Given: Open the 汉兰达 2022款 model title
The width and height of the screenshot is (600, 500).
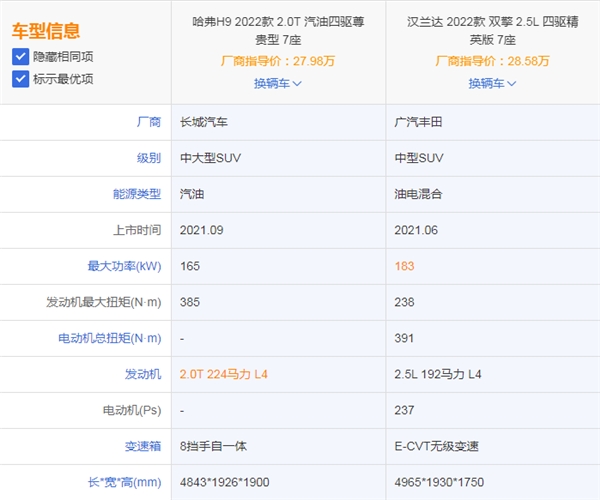Looking at the screenshot, I should (492, 30).
